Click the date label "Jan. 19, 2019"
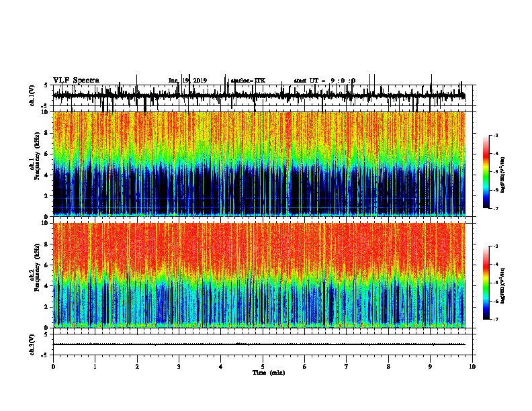Screen dimensions: 532x411 [x=187, y=81]
